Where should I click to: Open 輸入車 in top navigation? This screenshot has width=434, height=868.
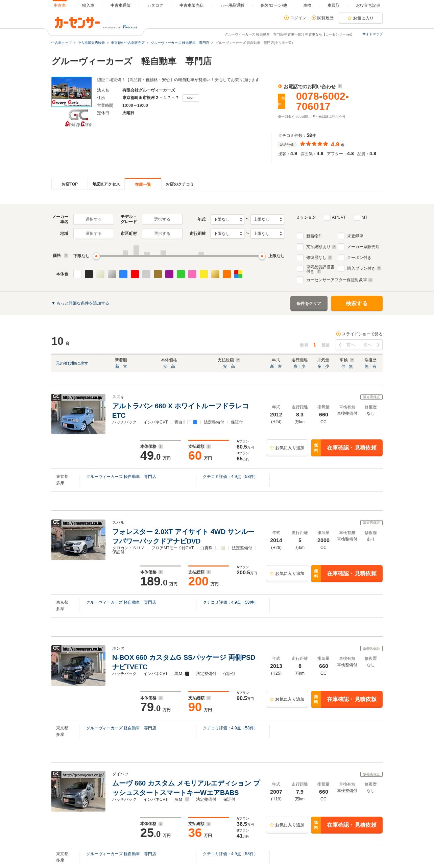click(x=88, y=5)
